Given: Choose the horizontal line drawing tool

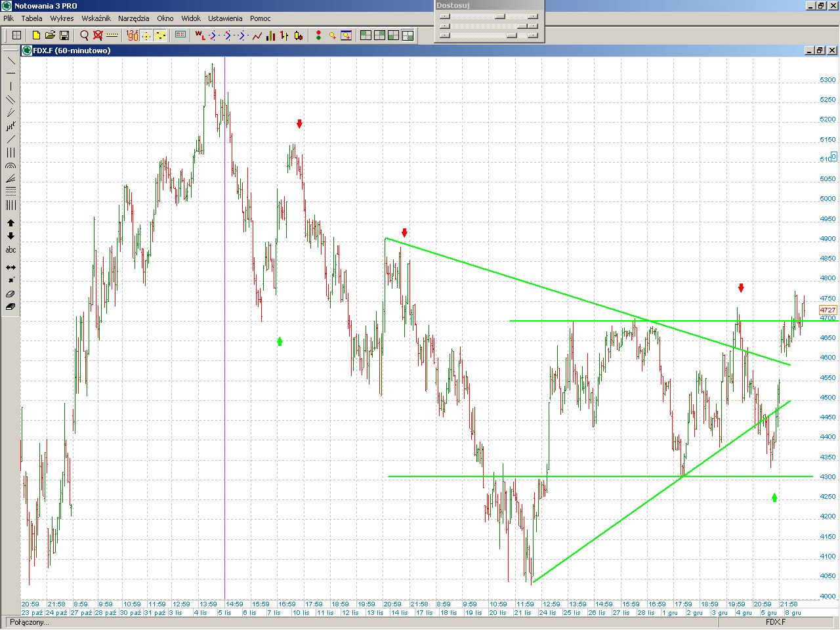Looking at the screenshot, I should tap(10, 73).
